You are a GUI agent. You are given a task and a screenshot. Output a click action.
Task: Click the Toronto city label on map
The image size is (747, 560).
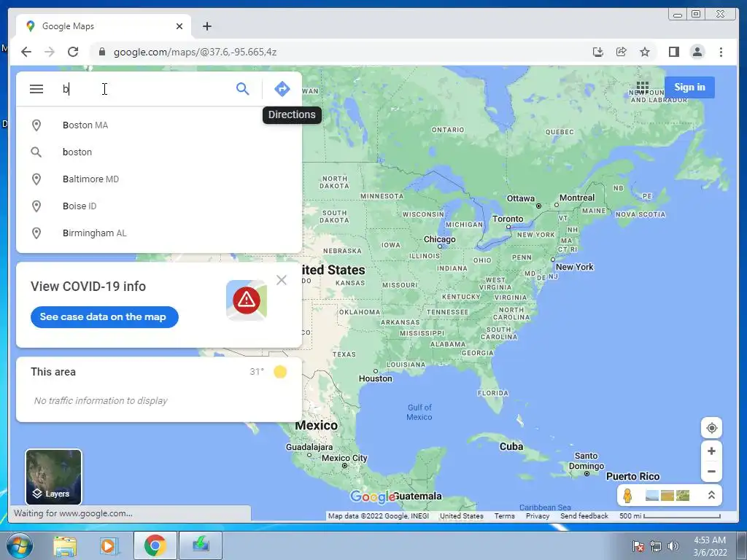508,219
